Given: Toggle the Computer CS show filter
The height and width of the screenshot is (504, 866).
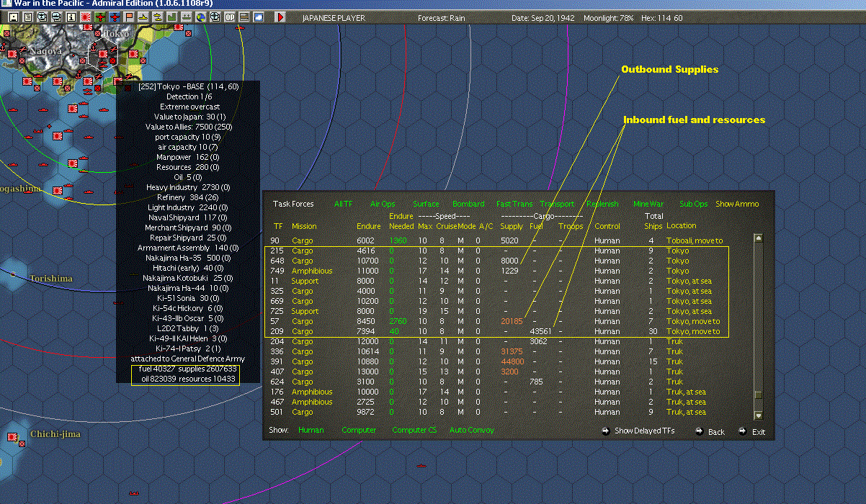Looking at the screenshot, I should pos(414,430).
